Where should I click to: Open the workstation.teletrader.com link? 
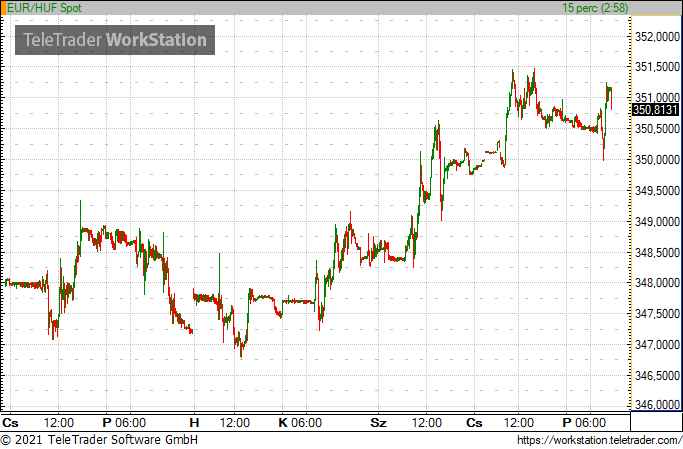click(x=599, y=440)
